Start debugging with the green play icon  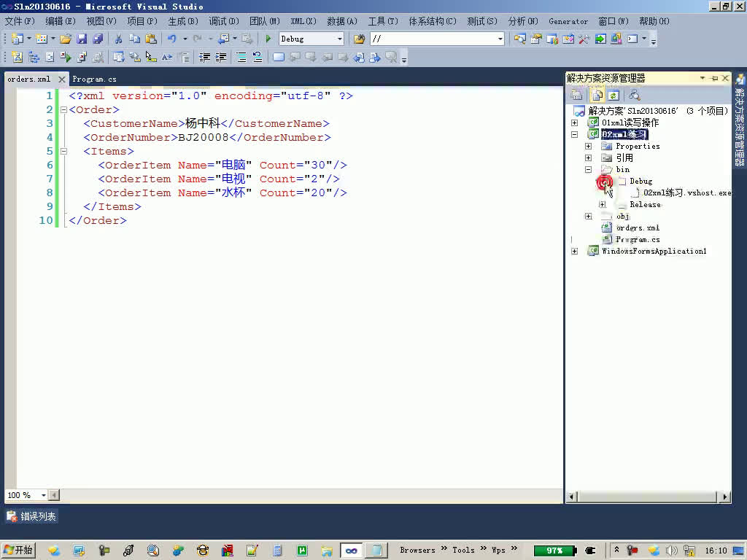click(x=268, y=39)
